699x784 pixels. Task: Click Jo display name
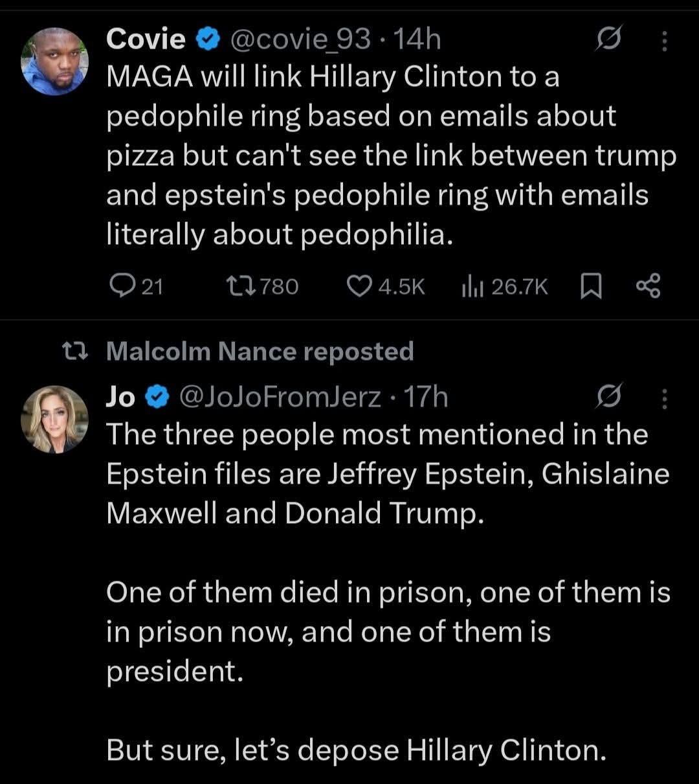[120, 398]
